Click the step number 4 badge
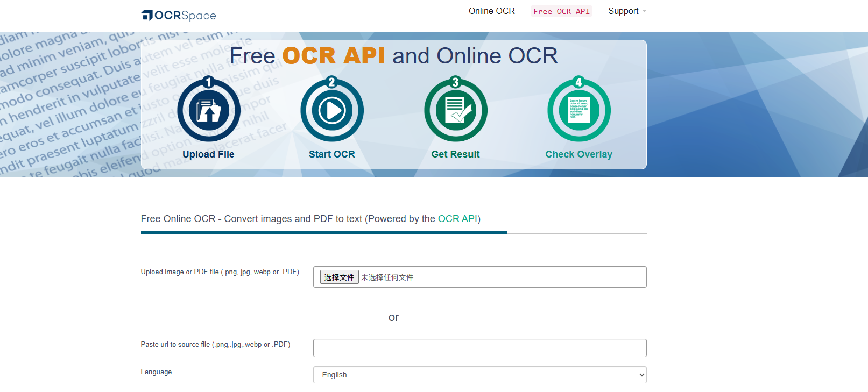The image size is (868, 392). pos(579,82)
